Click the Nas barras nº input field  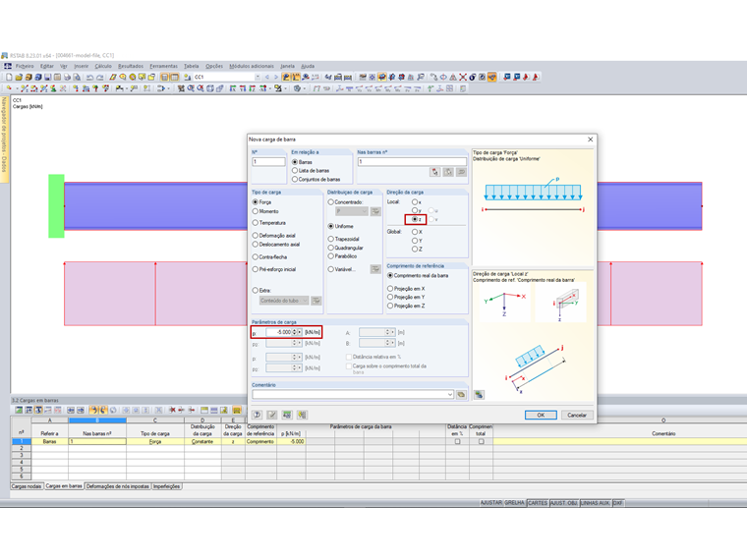tap(412, 162)
